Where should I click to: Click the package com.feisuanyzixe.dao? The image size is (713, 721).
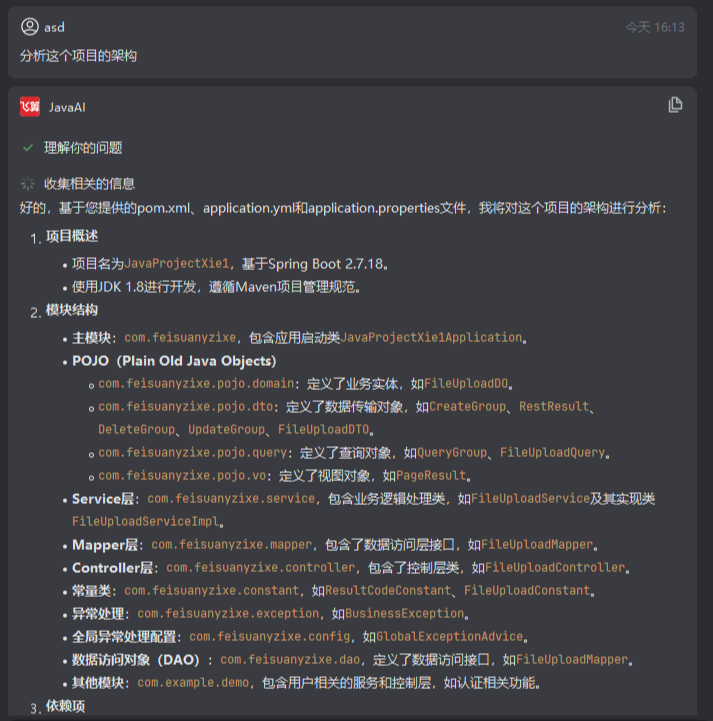pos(290,659)
